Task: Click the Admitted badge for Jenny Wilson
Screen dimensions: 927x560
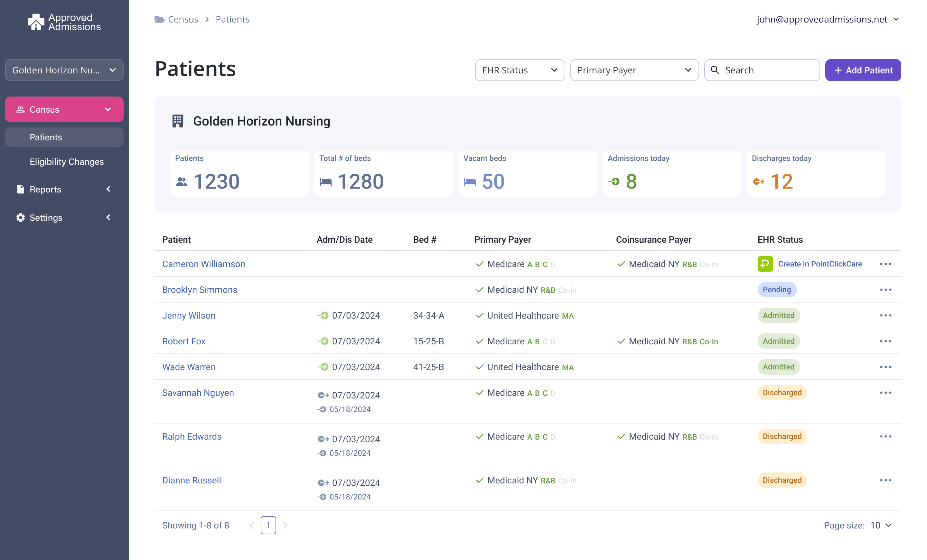Action: [x=778, y=315]
